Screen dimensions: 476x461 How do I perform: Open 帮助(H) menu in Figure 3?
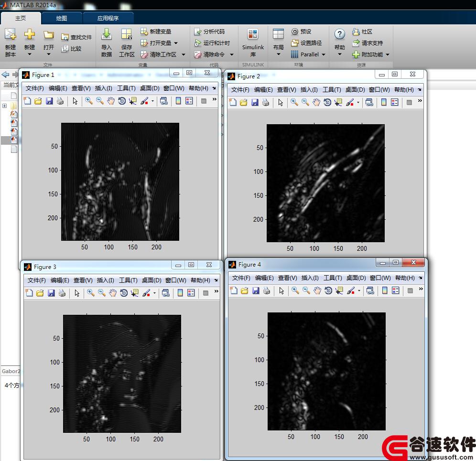click(x=200, y=280)
